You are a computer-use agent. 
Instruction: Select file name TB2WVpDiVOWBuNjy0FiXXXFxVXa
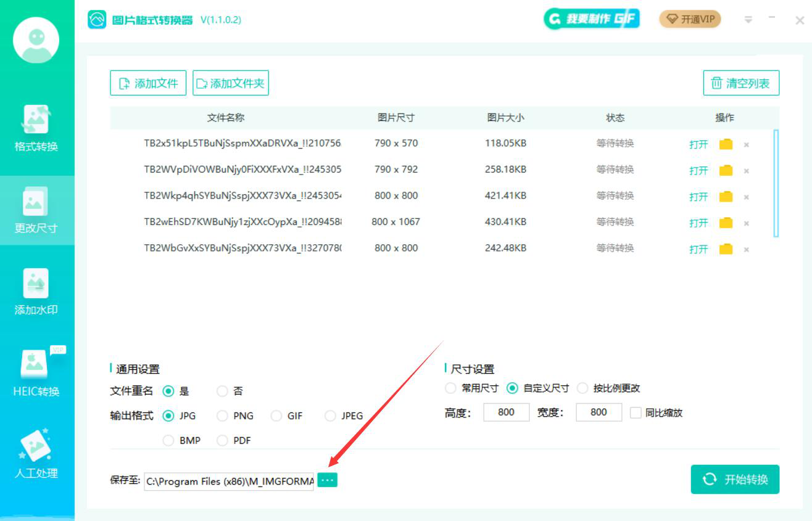click(x=242, y=169)
